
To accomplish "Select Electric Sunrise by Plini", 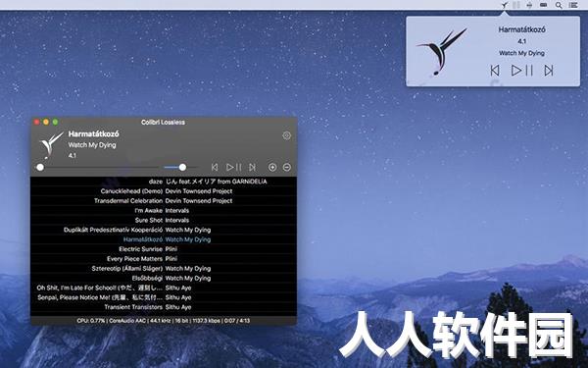I will (164, 249).
